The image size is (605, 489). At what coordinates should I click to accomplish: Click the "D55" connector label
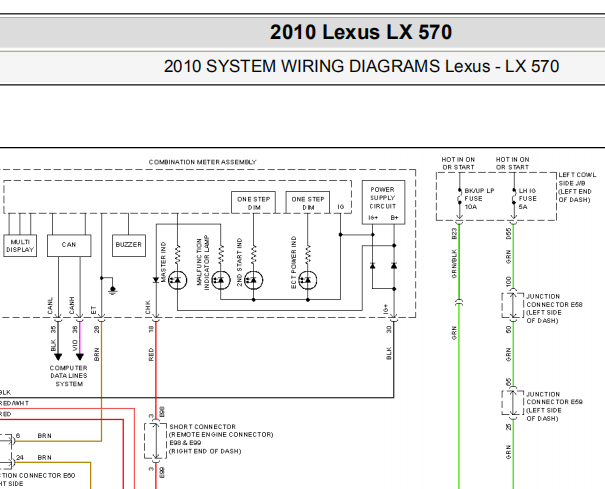point(509,234)
